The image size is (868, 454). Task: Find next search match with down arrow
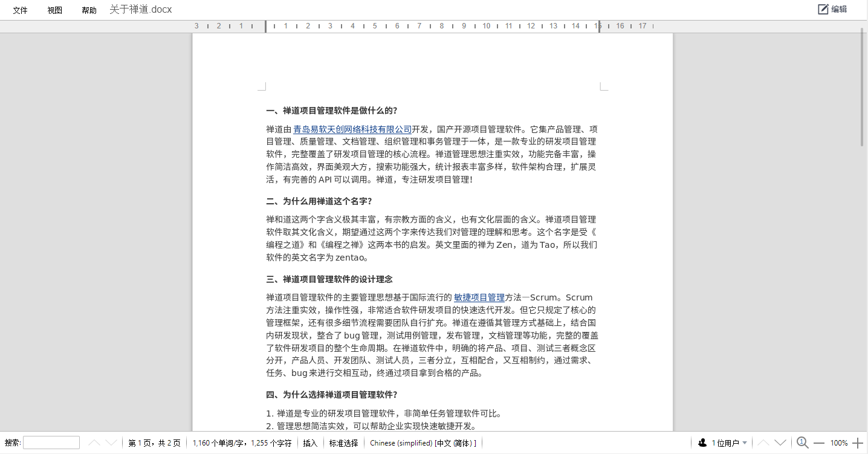point(111,443)
